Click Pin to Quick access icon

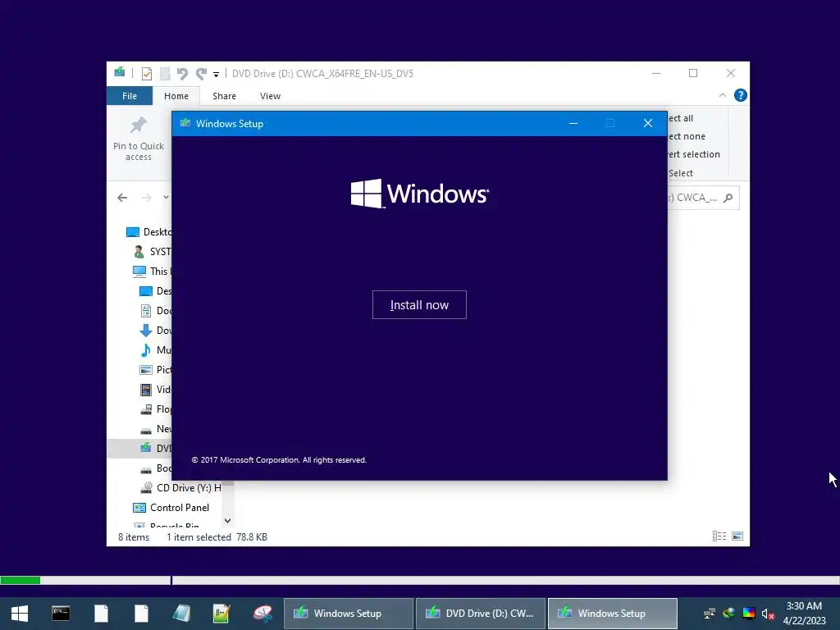tap(139, 126)
